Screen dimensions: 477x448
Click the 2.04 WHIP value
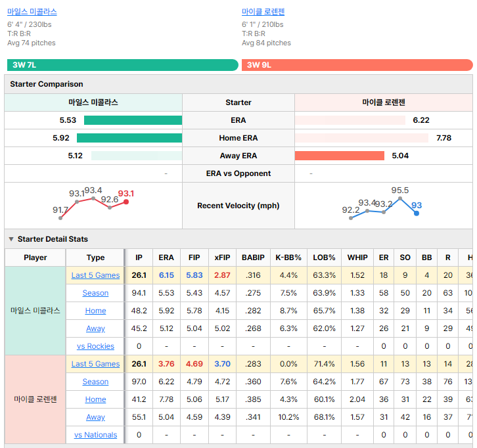357,399
